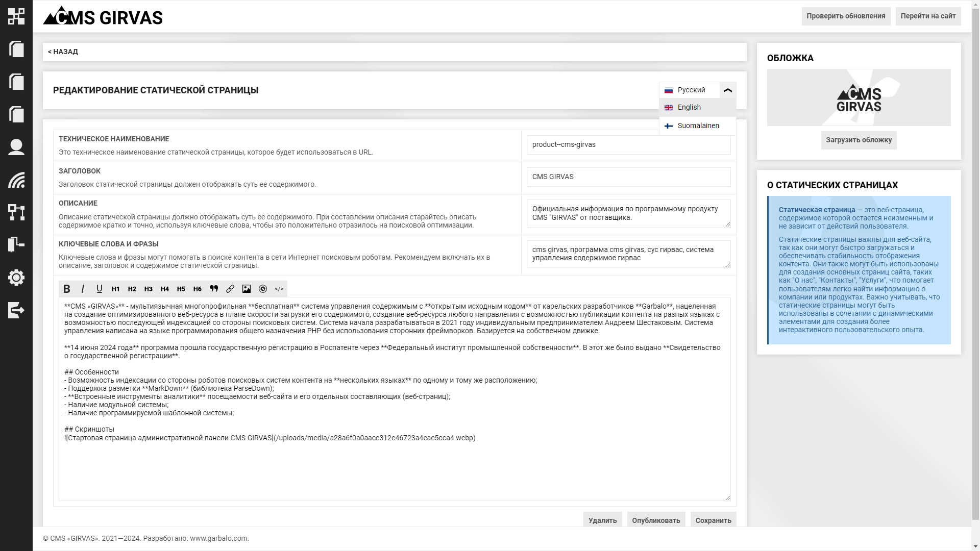
Task: Click the Bold formatting icon
Action: [67, 289]
